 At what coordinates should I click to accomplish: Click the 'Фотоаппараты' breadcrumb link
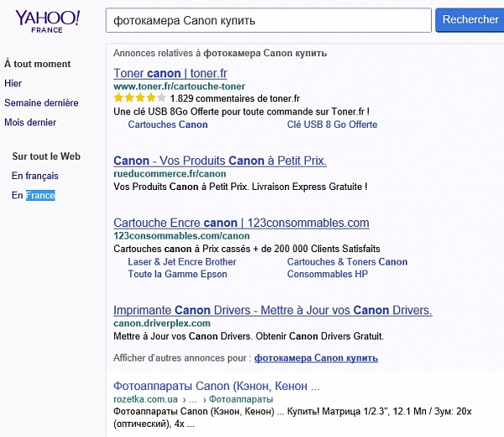pyautogui.click(x=241, y=399)
